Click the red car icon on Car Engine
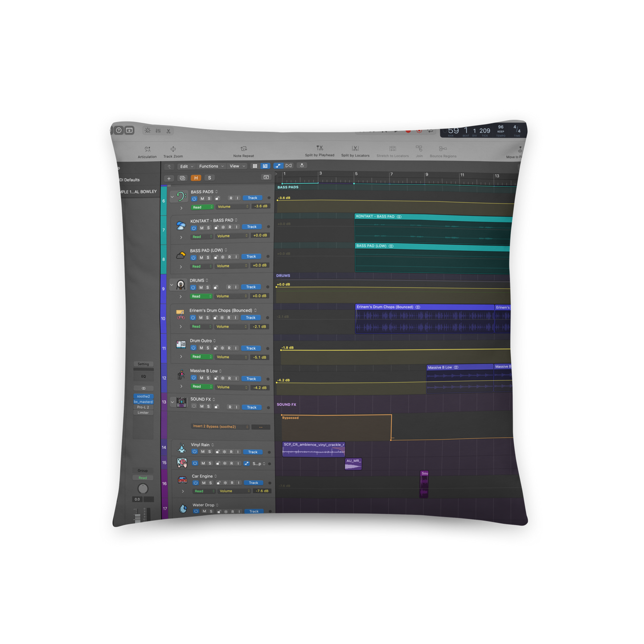The width and height of the screenshot is (644, 644). (182, 480)
